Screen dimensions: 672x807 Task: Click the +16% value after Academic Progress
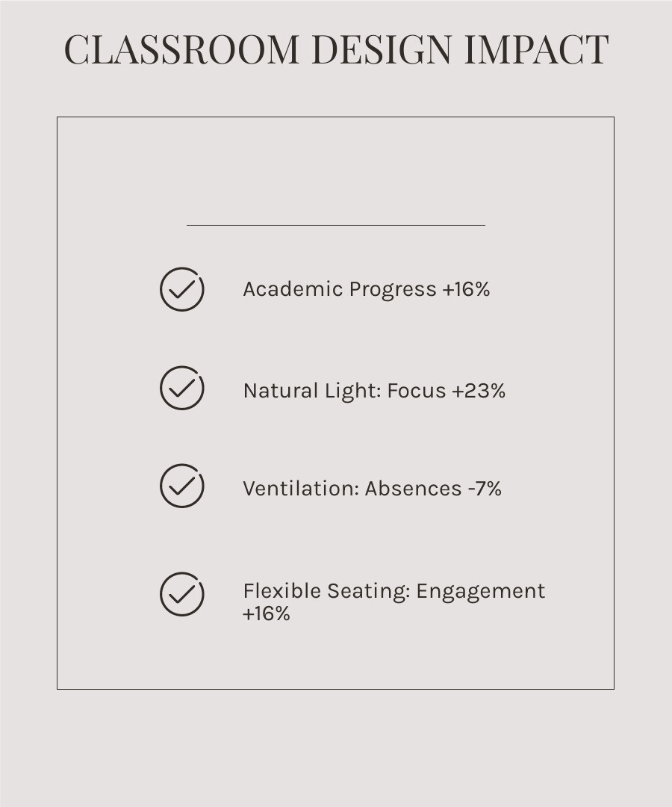[x=466, y=289]
